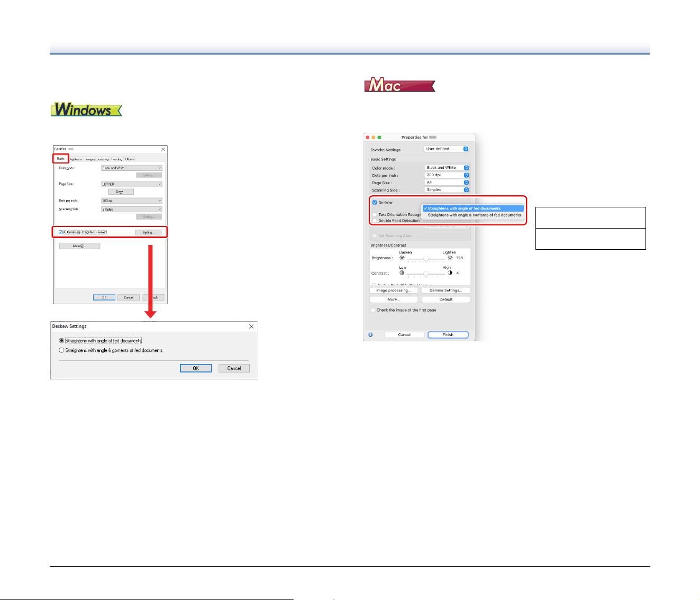
Task: Uncheck Automatically straightens skewed checkbox
Action: coord(61,232)
